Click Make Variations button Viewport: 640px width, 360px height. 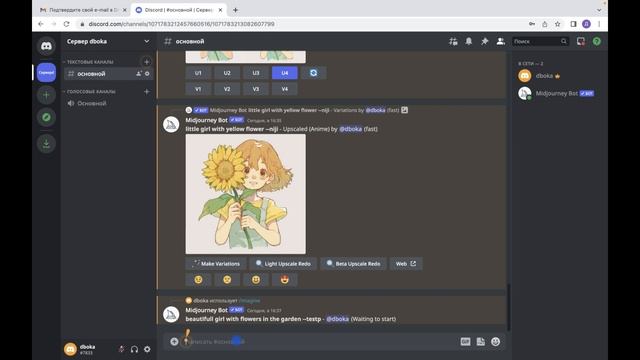(x=216, y=264)
